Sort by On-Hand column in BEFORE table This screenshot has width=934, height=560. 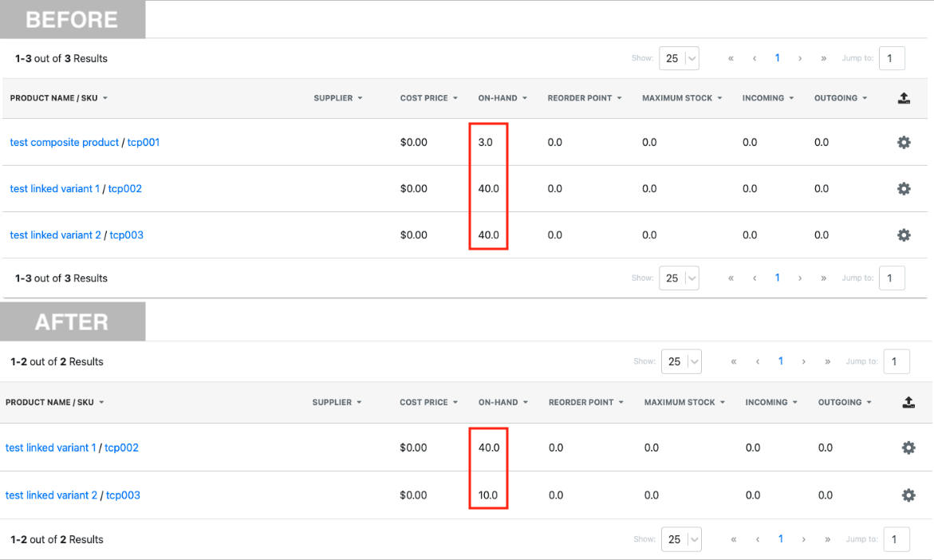click(x=502, y=98)
